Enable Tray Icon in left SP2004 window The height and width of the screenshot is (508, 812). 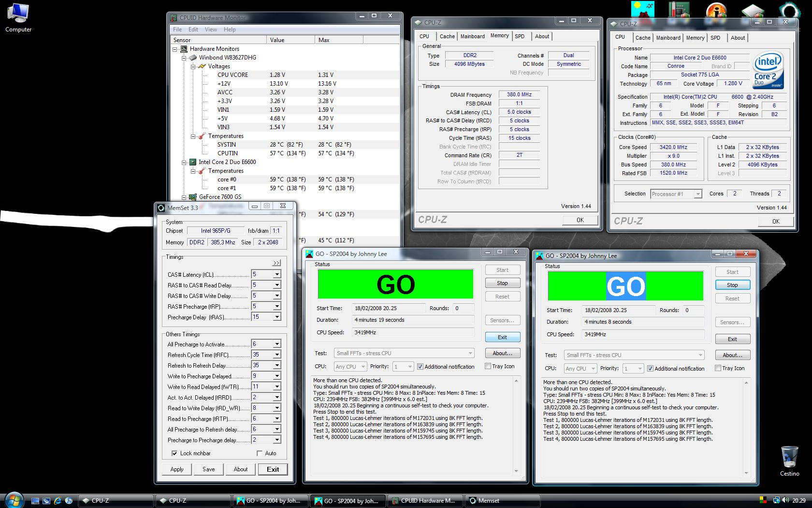[488, 366]
